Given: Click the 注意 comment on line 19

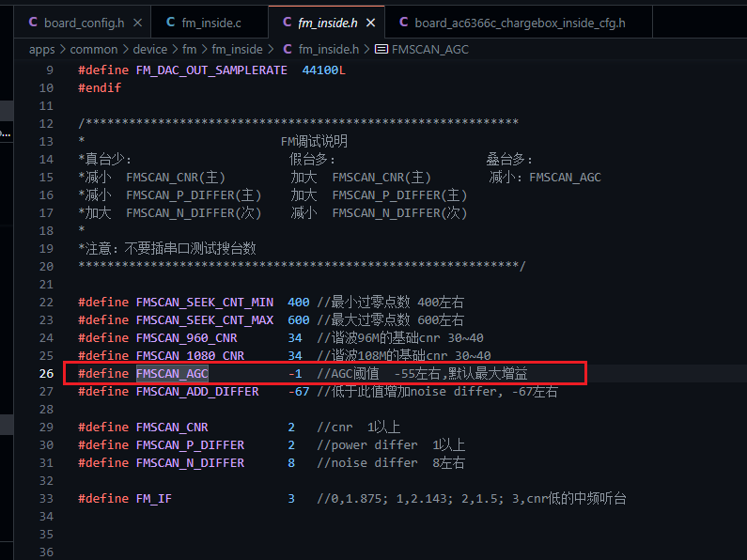Looking at the screenshot, I should [x=166, y=249].
